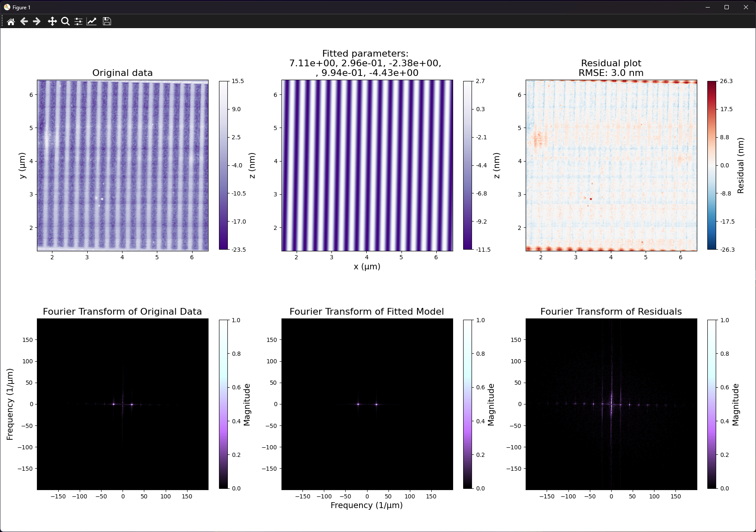Close the Figure 1 window

pyautogui.click(x=746, y=7)
